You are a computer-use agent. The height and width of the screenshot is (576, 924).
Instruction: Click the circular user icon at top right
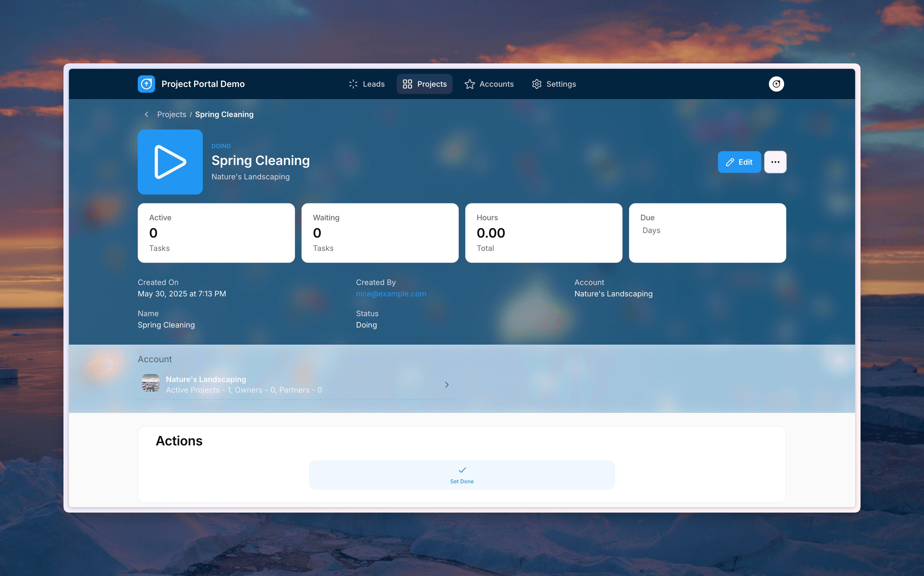[777, 84]
